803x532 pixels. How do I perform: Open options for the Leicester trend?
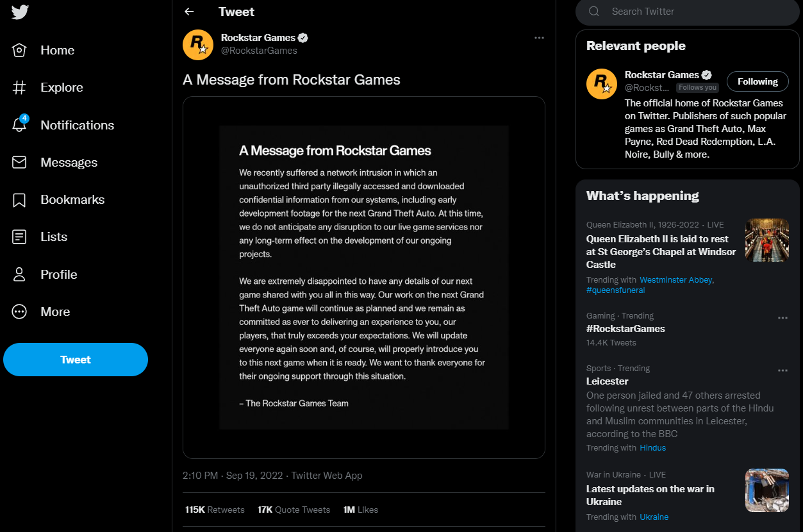click(x=782, y=370)
